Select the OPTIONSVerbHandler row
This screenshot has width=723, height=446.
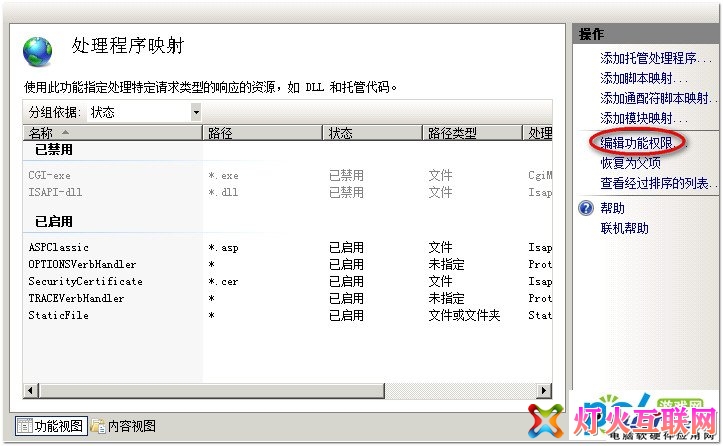pyautogui.click(x=288, y=264)
